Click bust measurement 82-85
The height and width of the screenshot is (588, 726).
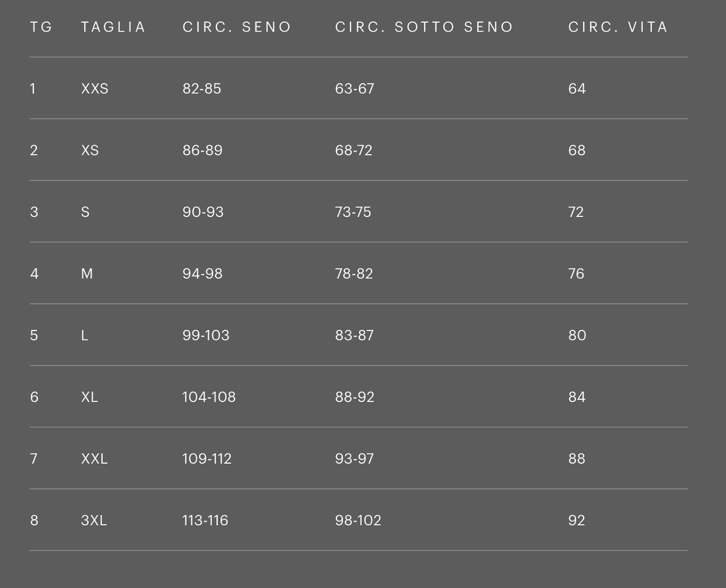[x=202, y=88]
